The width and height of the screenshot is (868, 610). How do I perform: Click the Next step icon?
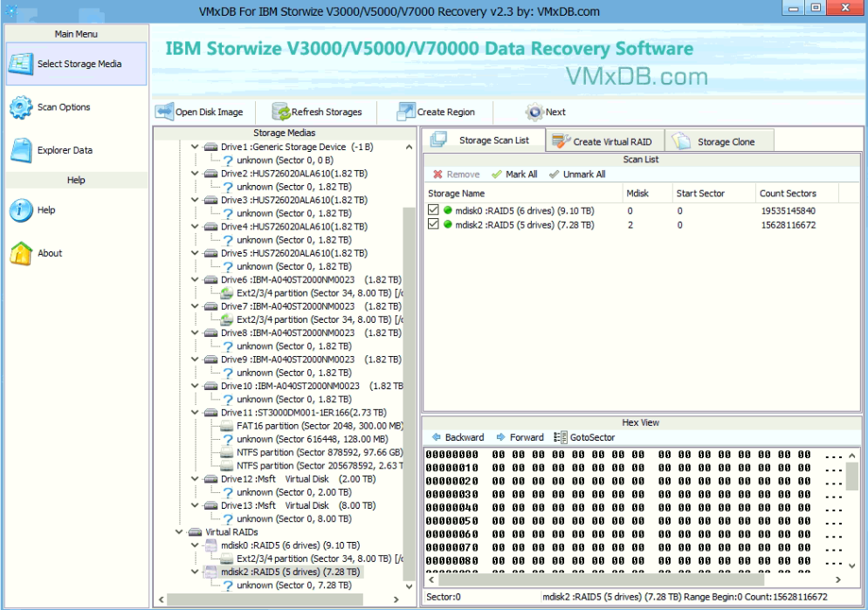coord(534,112)
